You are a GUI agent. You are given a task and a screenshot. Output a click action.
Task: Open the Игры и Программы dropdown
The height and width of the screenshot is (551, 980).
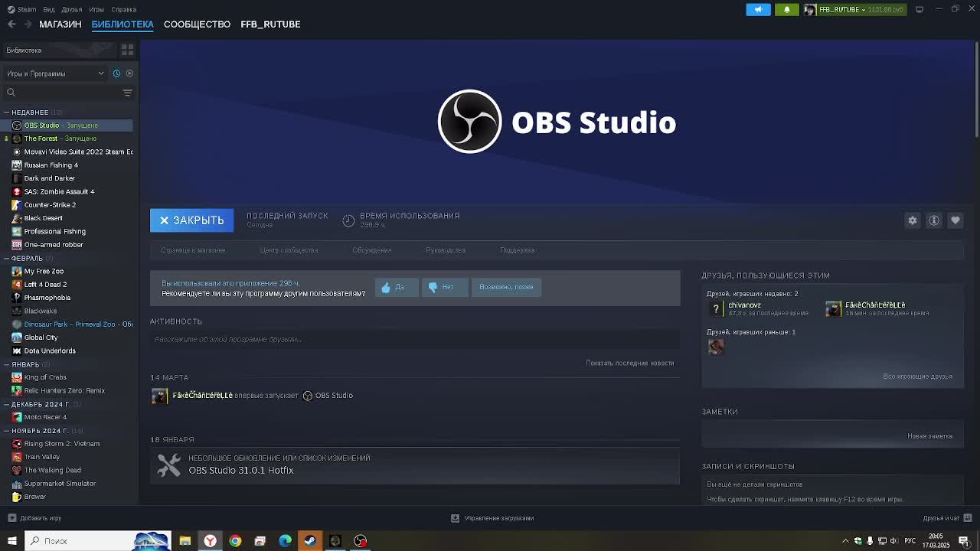(55, 73)
